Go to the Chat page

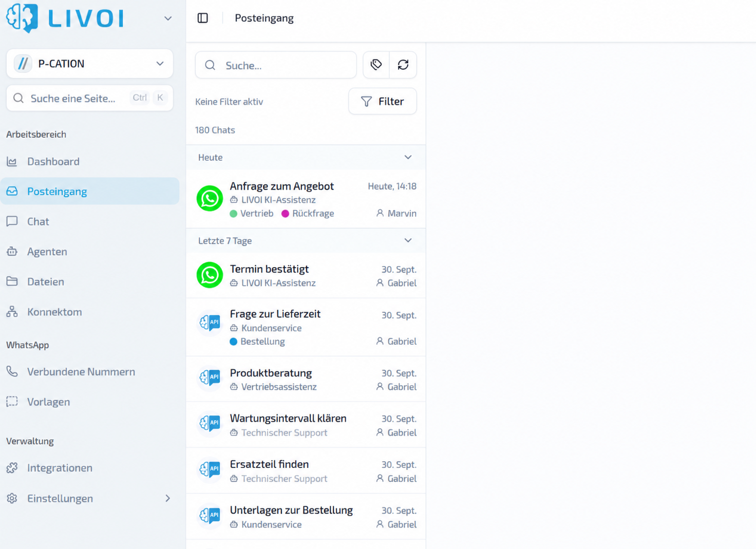pos(90,221)
